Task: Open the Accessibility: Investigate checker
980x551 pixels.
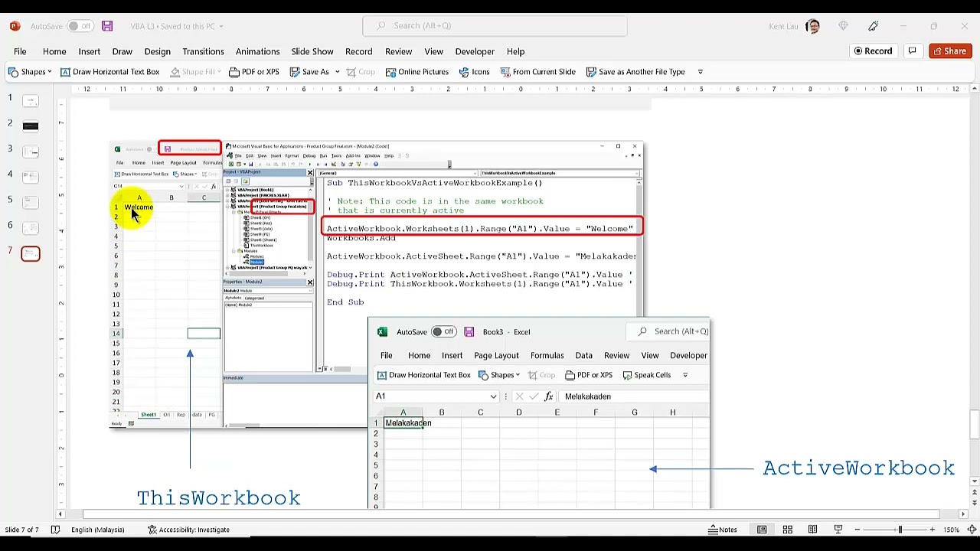Action: [188, 530]
